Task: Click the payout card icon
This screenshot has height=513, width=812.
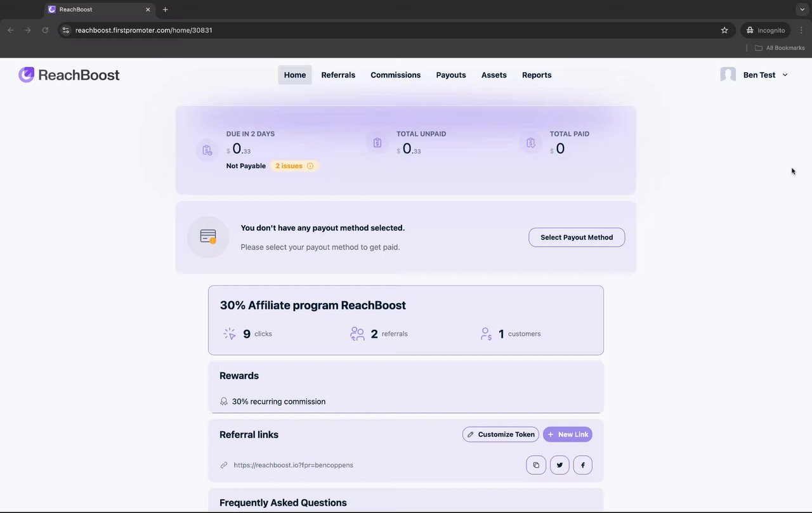Action: (x=208, y=237)
